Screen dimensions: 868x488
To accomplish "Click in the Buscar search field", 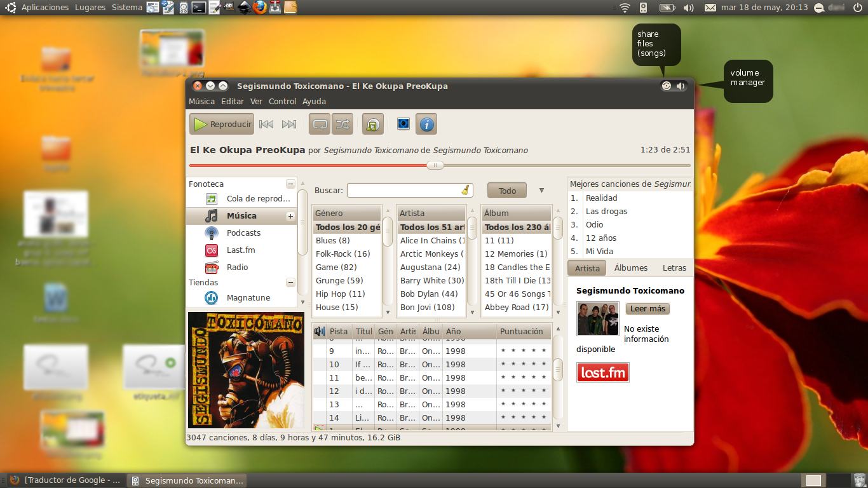I will click(x=409, y=190).
